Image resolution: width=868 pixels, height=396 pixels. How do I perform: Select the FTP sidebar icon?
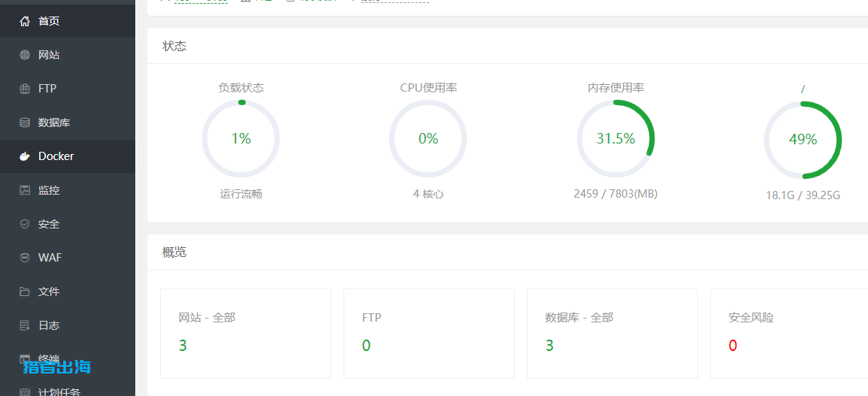(x=25, y=89)
